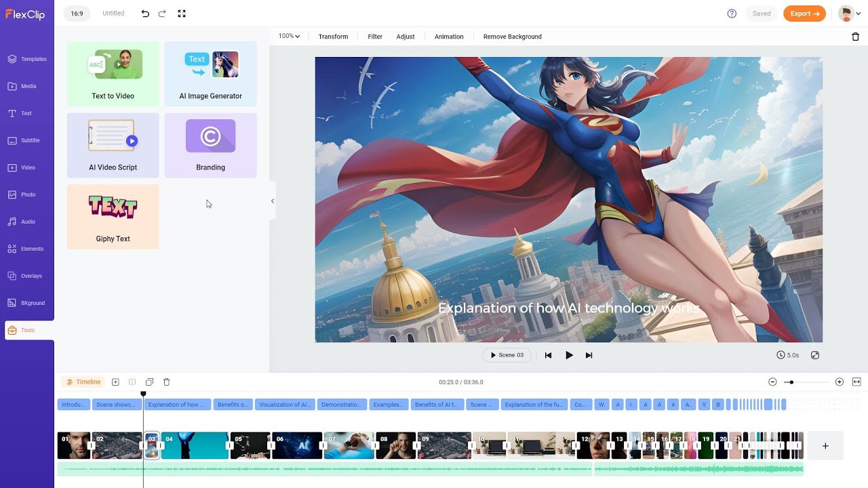Delete the selected image with trash icon
This screenshot has height=488, width=868.
(855, 37)
